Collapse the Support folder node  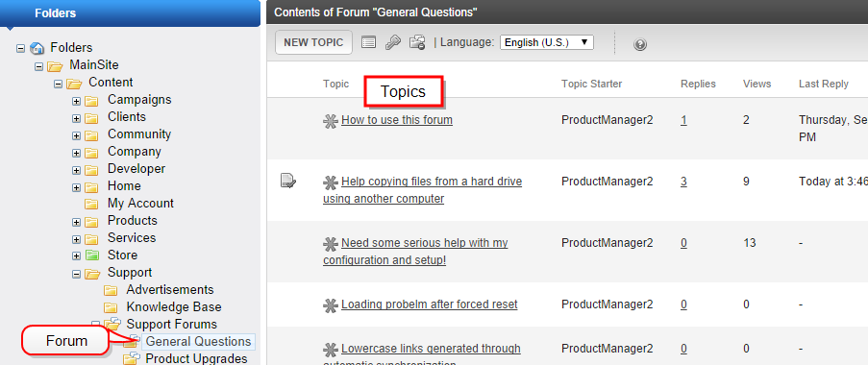pos(76,274)
